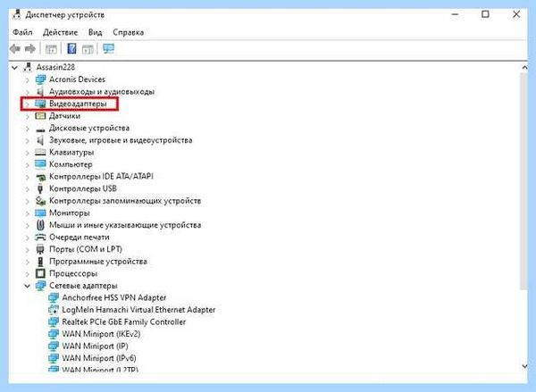This screenshot has width=536, height=392.
Task: Click the scan for hardware changes monitor icon
Action: pyautogui.click(x=108, y=48)
